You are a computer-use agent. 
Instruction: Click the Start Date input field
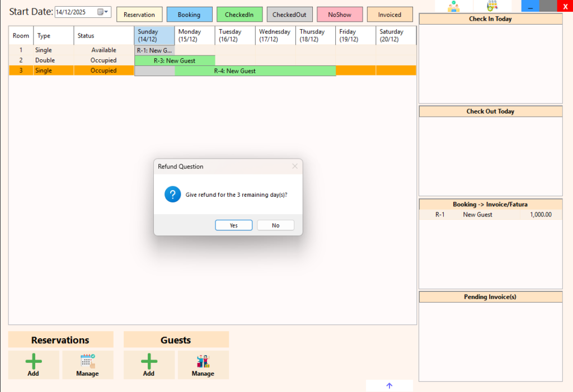point(75,12)
